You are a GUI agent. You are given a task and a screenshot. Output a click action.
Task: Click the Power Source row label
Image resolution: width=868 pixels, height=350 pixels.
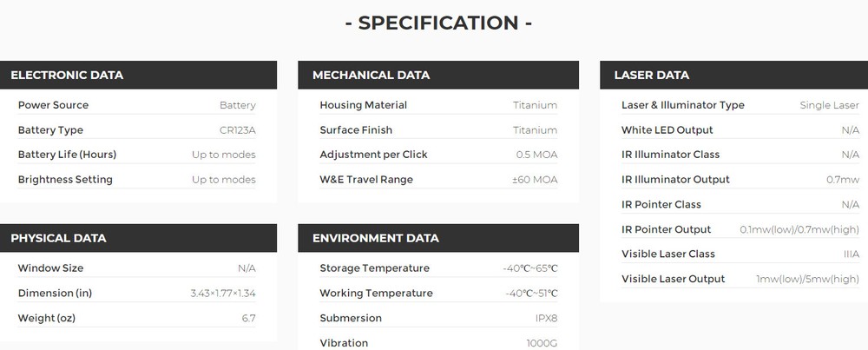pyautogui.click(x=53, y=105)
